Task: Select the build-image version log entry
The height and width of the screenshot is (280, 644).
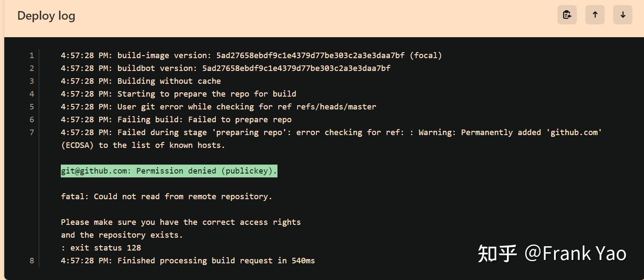Action: pyautogui.click(x=251, y=55)
